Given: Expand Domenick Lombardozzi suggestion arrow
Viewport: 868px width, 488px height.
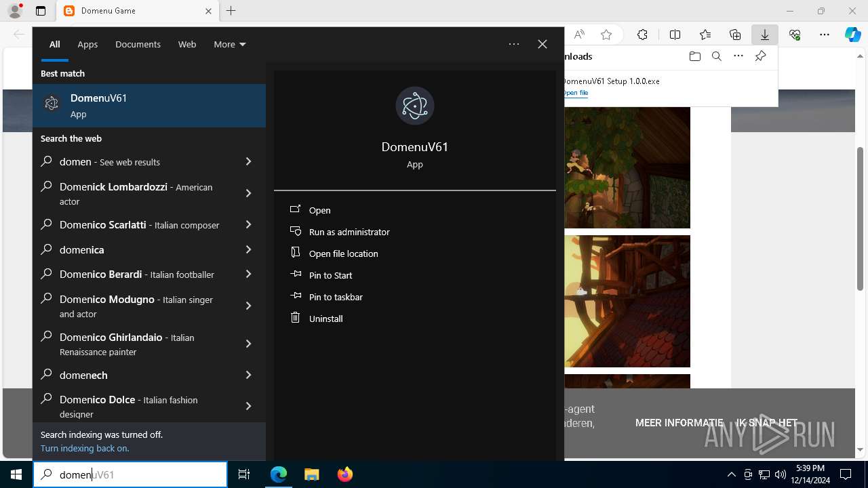Looking at the screenshot, I should click(248, 193).
